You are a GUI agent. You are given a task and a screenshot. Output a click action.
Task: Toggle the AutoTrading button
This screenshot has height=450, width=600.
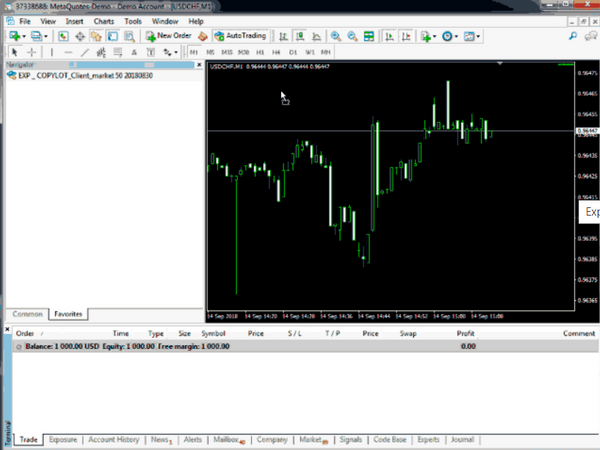[x=239, y=36]
